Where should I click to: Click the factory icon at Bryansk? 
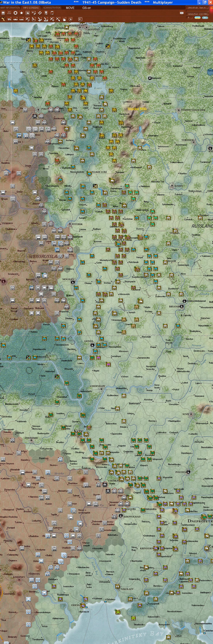182,306
